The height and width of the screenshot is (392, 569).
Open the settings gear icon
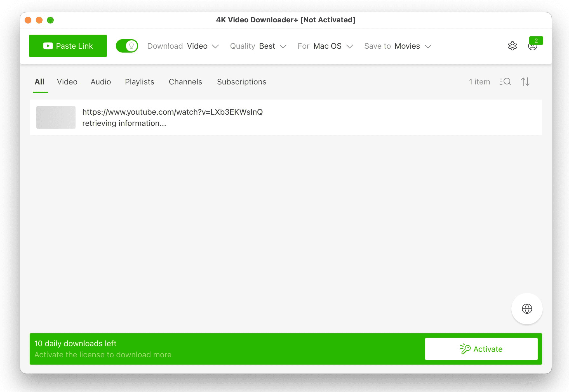[x=512, y=46]
